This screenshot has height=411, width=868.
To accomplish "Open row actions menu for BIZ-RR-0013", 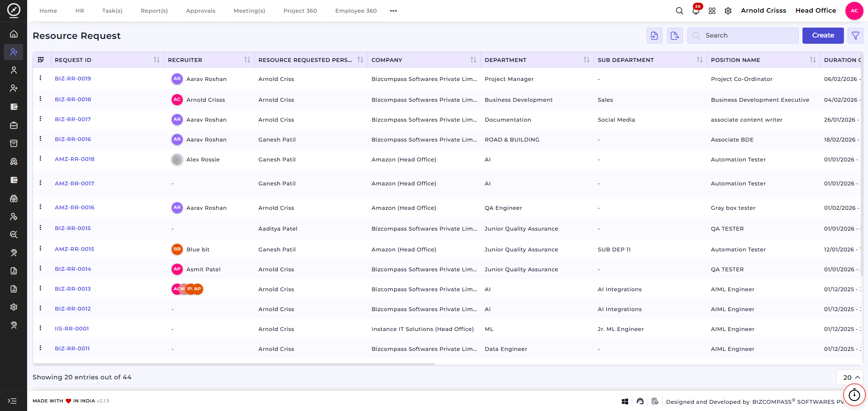I will [40, 288].
